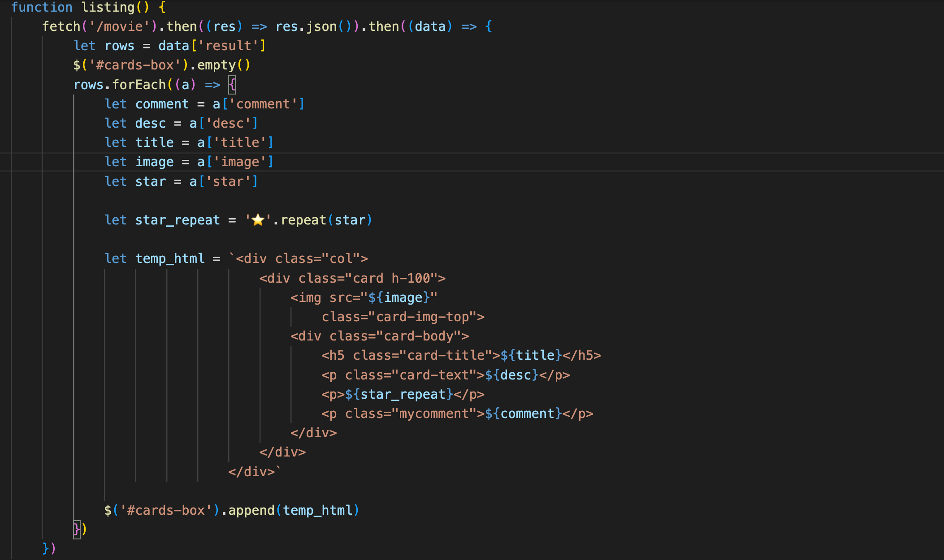Click the div class="col" opening tag
This screenshot has width=944, height=560.
point(302,258)
